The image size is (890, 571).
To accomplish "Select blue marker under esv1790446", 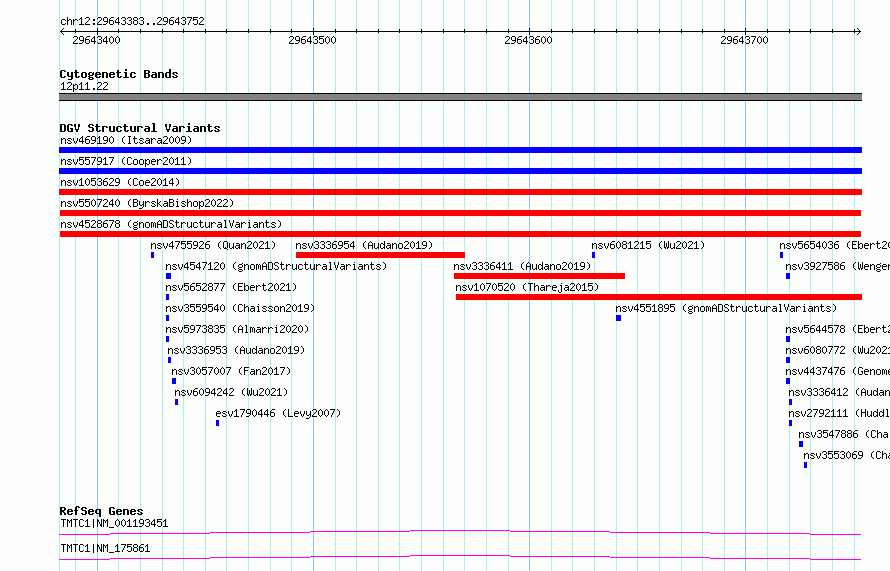I will [217, 423].
